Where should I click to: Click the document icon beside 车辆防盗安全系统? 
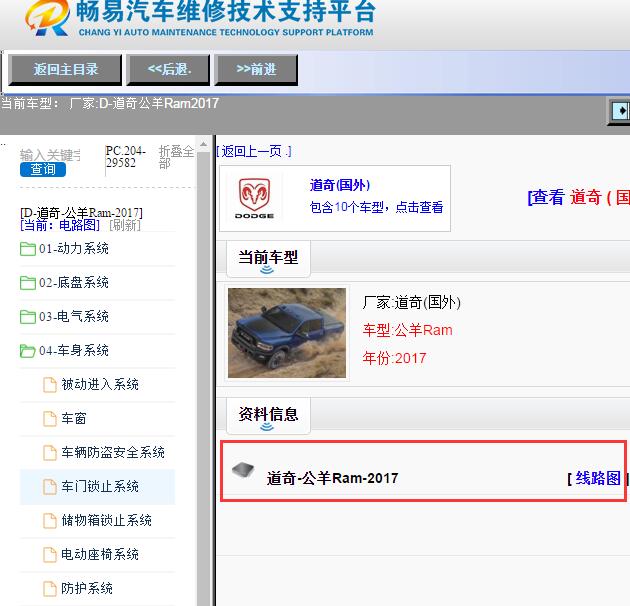point(50,452)
